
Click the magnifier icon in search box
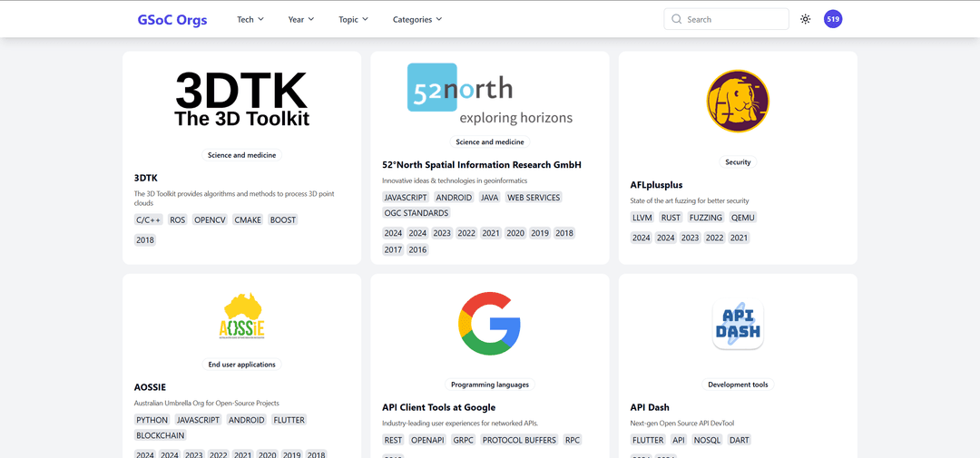coord(676,19)
